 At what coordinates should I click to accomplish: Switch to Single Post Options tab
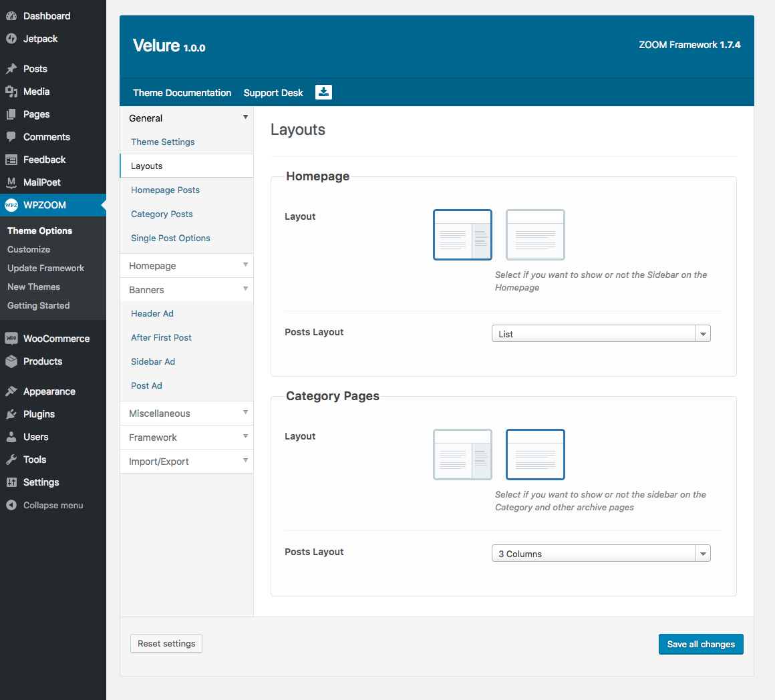(170, 238)
